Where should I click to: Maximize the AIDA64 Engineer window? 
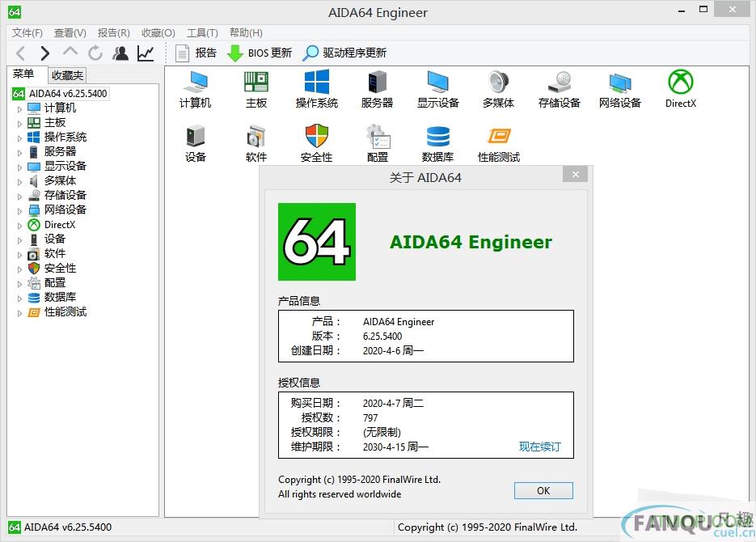[703, 9]
